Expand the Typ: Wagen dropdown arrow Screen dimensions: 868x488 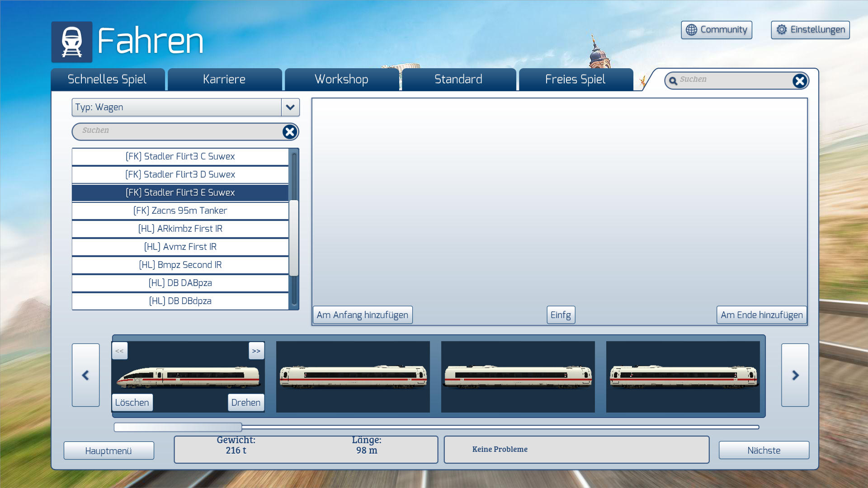click(x=290, y=108)
